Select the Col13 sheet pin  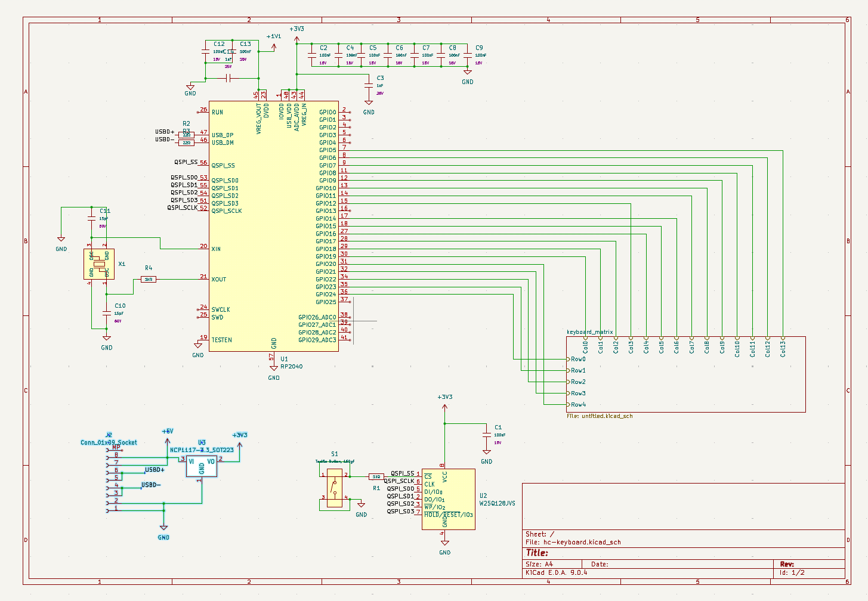(783, 347)
